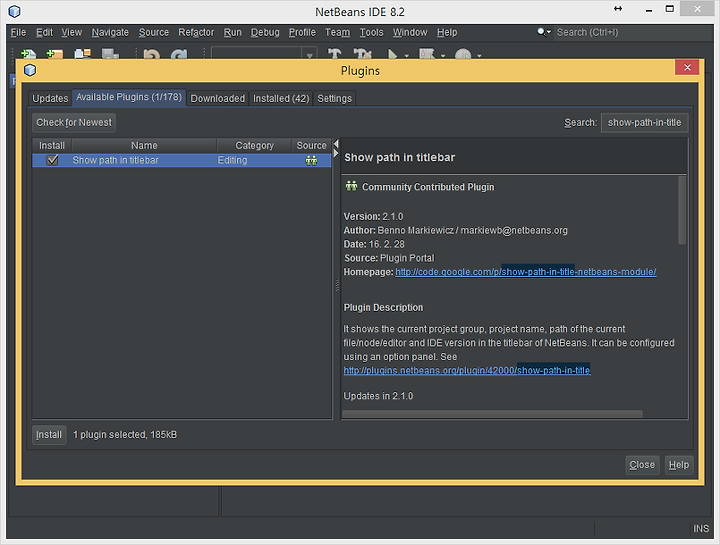Open the Debug menu
The width and height of the screenshot is (720, 545).
265,33
